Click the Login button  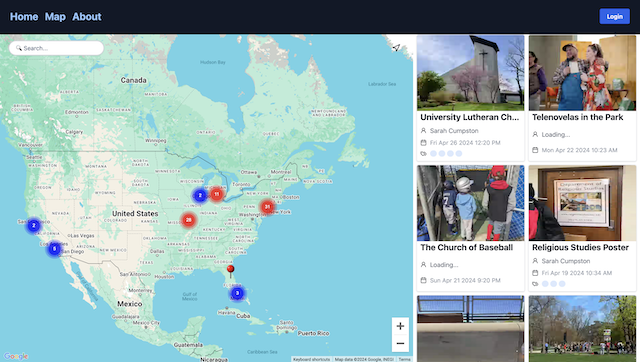coord(614,16)
